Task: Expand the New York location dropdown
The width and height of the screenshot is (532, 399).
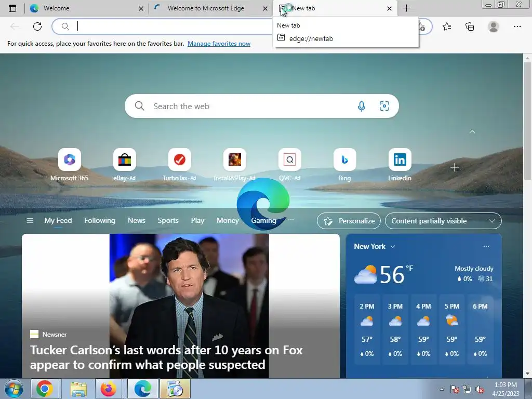Action: tap(393, 247)
